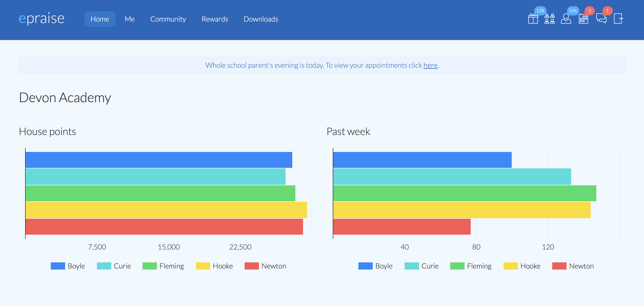Toggle Boyle series in House points legend

pos(68,266)
